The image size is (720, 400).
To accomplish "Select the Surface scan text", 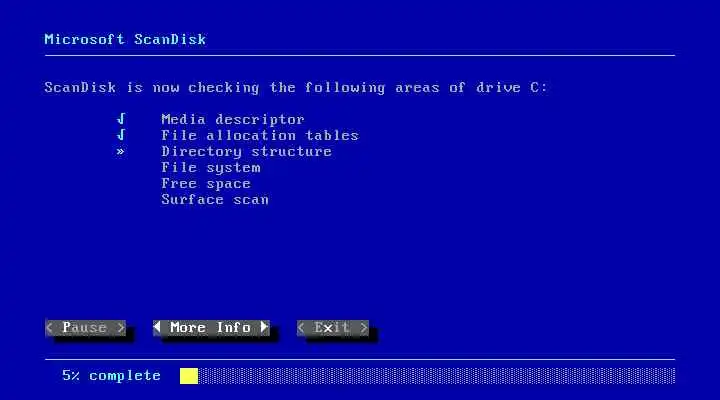I will [x=215, y=200].
